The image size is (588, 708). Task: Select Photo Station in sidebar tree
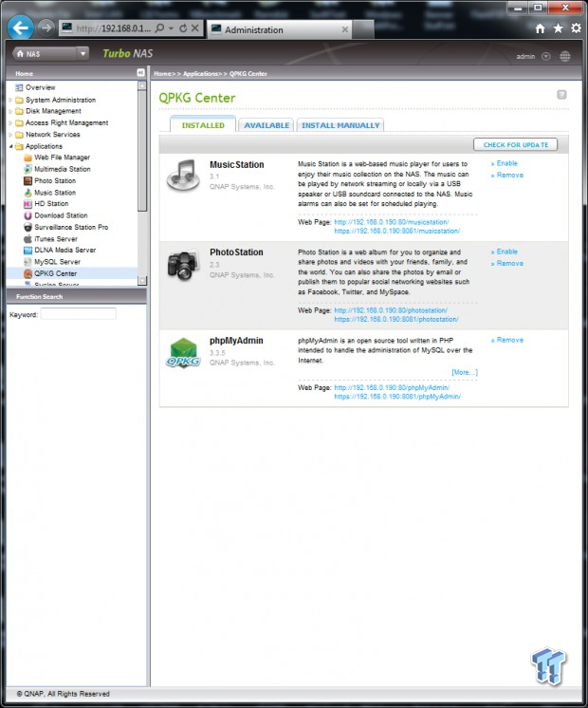click(x=55, y=180)
